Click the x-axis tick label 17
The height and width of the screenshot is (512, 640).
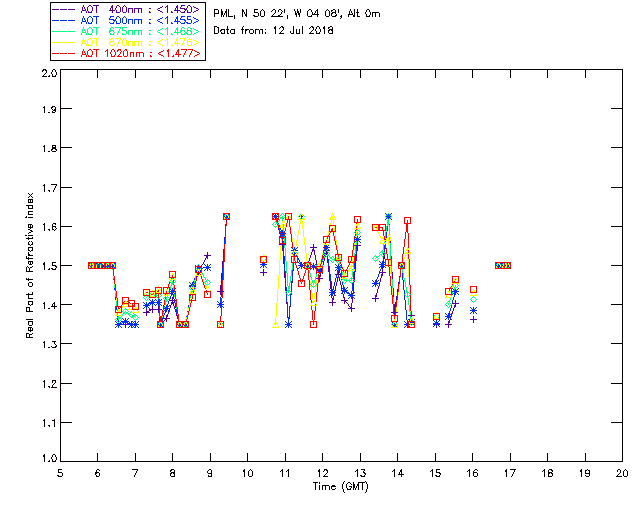click(x=510, y=473)
